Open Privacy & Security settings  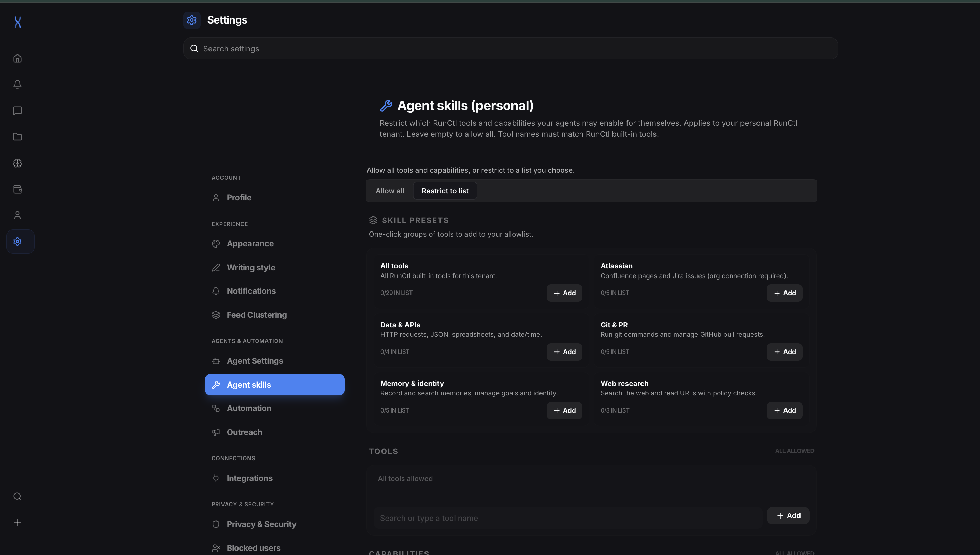point(261,524)
